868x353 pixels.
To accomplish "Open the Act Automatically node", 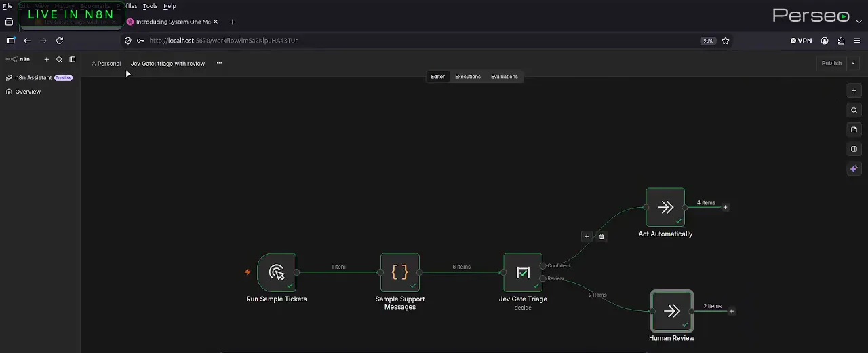I will [665, 207].
